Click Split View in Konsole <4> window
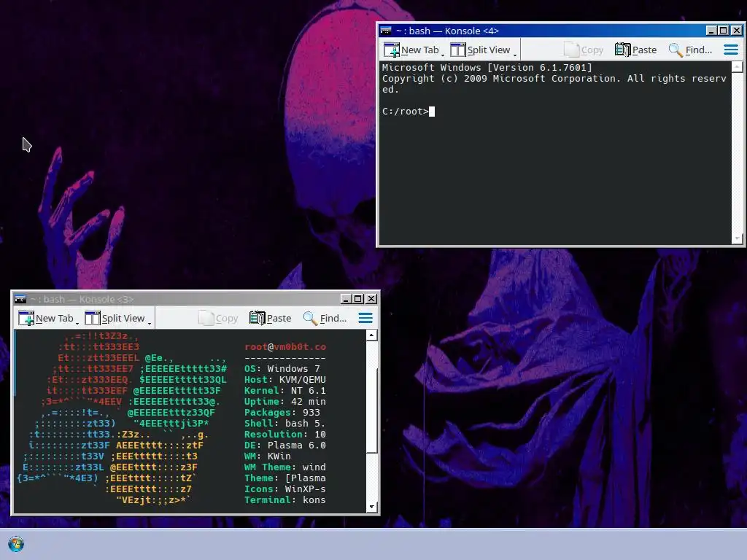 click(x=480, y=50)
